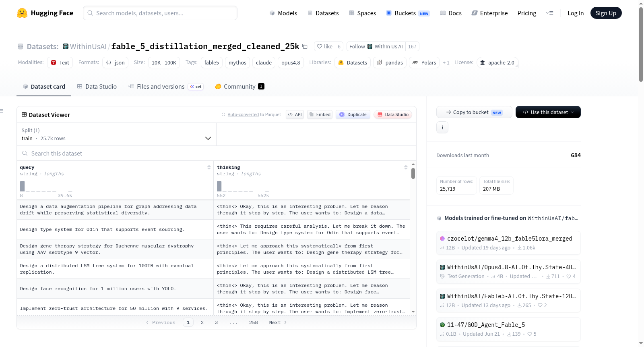Open the three-dot more options button
The width and height of the screenshot is (644, 347).
click(442, 127)
